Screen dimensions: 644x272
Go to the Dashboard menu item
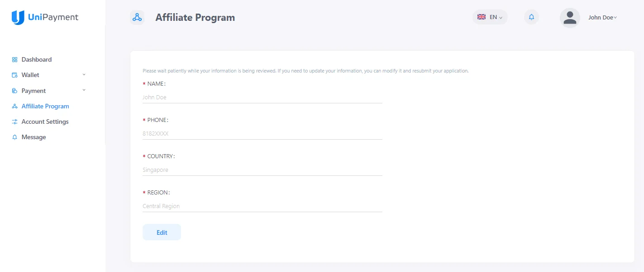[x=36, y=59]
